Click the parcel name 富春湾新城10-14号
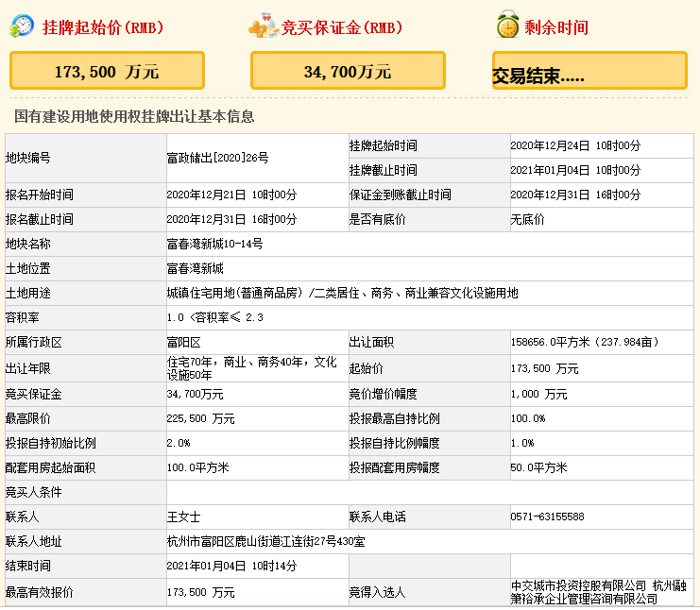The image size is (700, 610). click(x=214, y=244)
